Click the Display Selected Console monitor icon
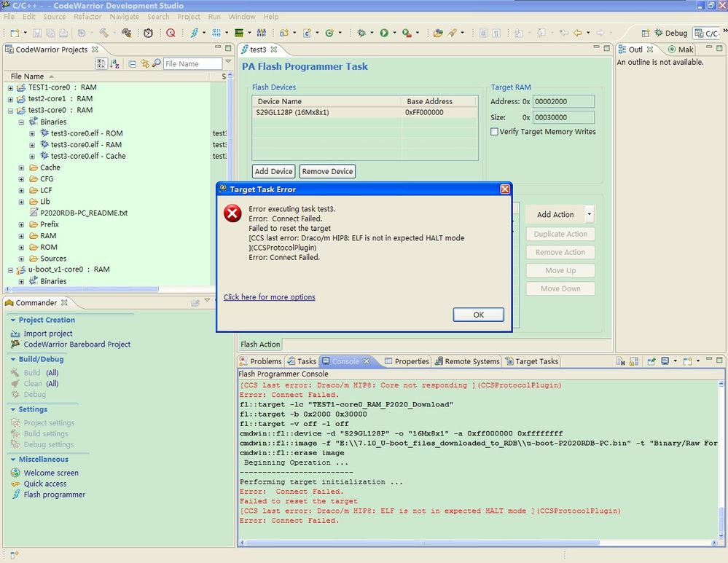The height and width of the screenshot is (563, 728). (x=665, y=361)
